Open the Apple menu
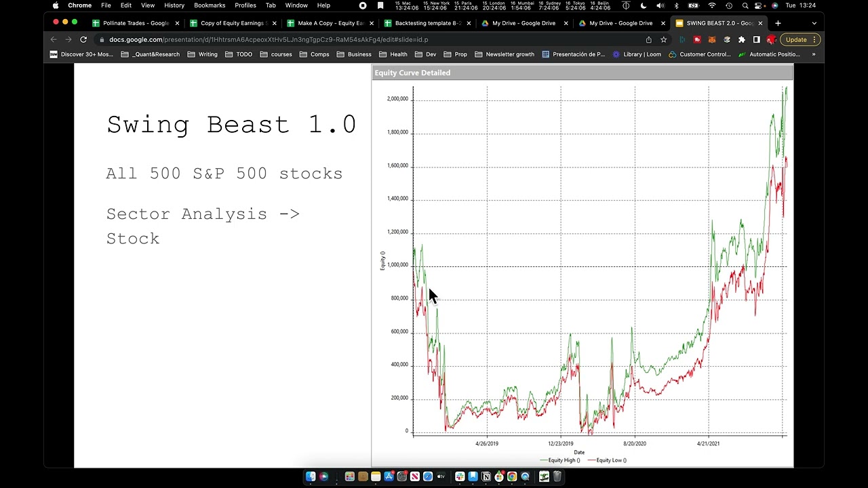This screenshot has height=488, width=868. [56, 5]
